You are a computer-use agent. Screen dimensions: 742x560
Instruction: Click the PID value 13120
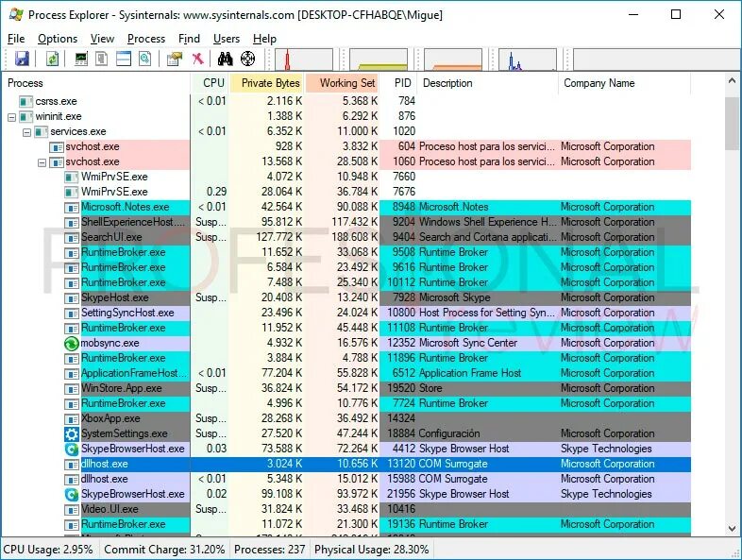tap(401, 464)
